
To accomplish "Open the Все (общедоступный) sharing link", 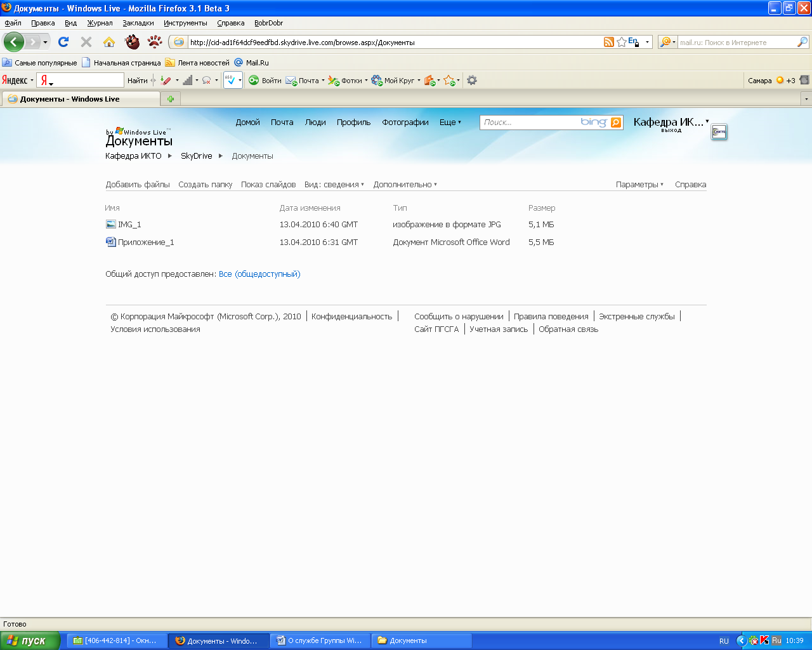I will pyautogui.click(x=259, y=274).
